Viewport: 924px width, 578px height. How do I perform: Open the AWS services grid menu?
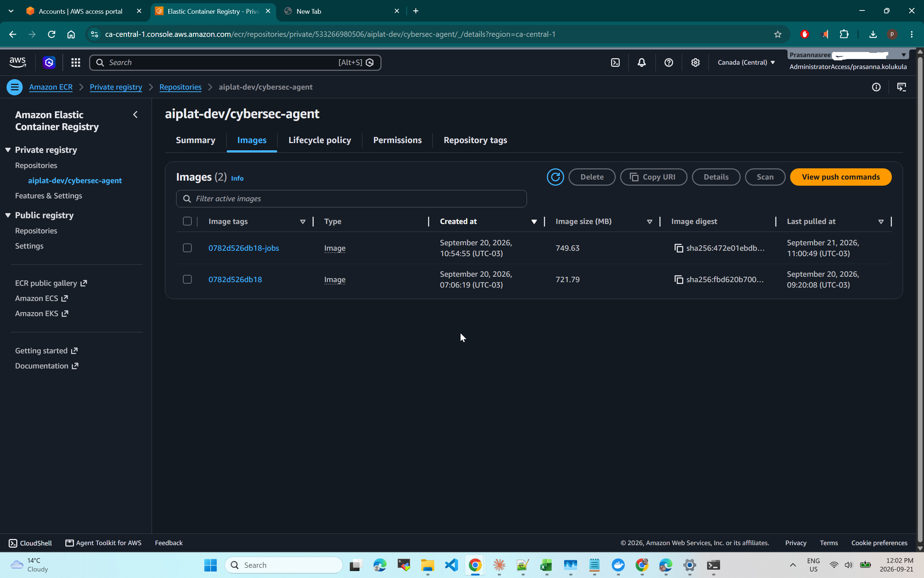pyautogui.click(x=75, y=62)
